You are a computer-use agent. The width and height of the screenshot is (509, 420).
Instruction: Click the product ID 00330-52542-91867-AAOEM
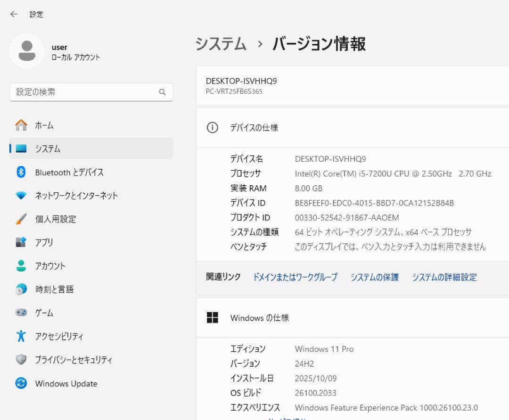pyautogui.click(x=347, y=217)
